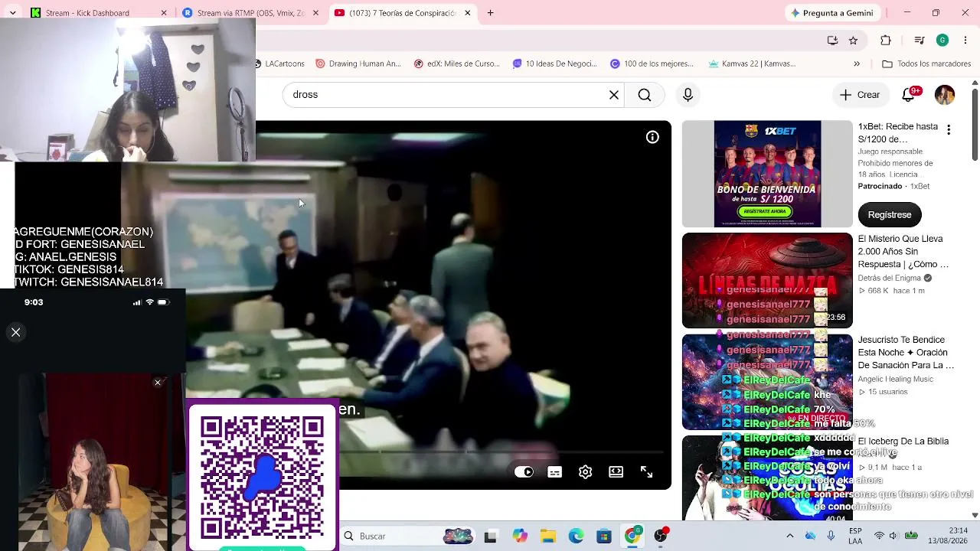Open the edX: Miles de Curso... bookmark

click(456, 64)
